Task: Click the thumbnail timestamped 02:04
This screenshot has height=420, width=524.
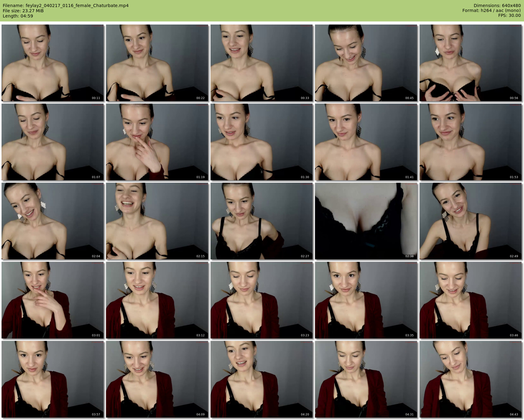Action: pos(53,221)
